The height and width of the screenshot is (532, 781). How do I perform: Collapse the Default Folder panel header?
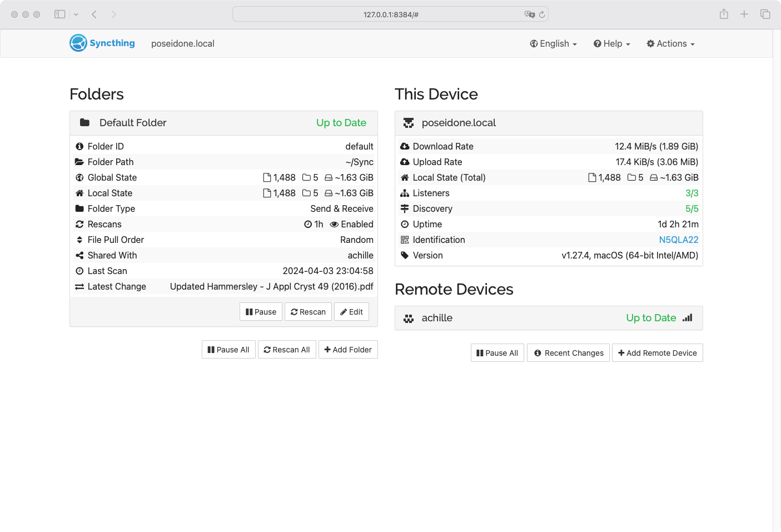[223, 123]
